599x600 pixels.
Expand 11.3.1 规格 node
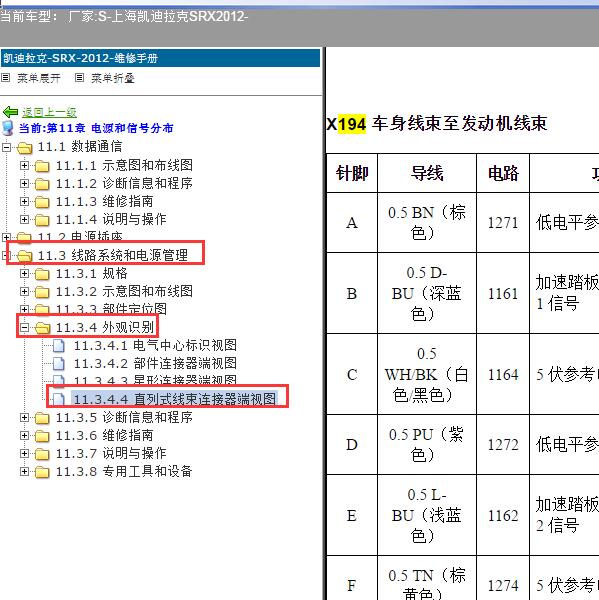point(24,274)
